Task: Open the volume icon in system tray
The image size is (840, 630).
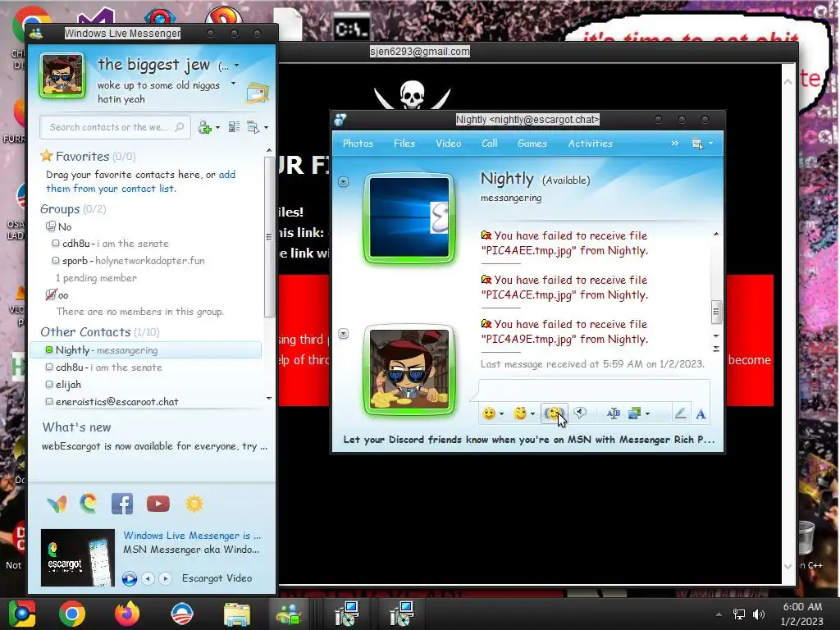Action: (x=759, y=614)
